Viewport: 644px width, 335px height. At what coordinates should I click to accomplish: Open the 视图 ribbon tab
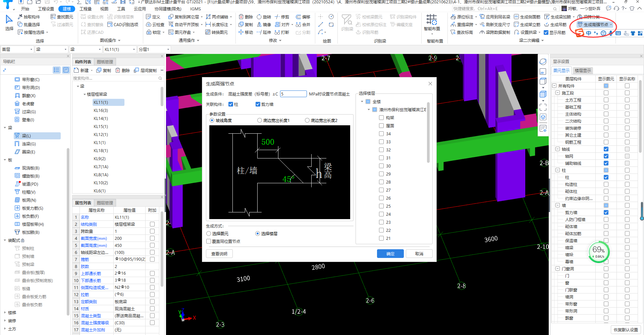coord(104,9)
